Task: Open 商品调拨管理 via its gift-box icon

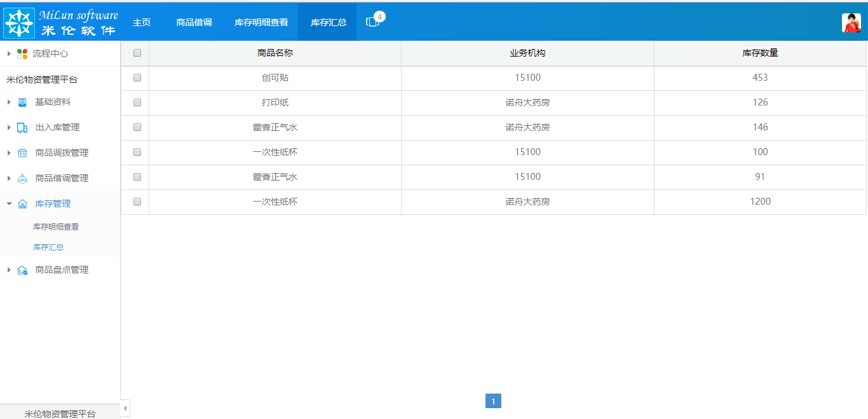Action: pos(22,153)
